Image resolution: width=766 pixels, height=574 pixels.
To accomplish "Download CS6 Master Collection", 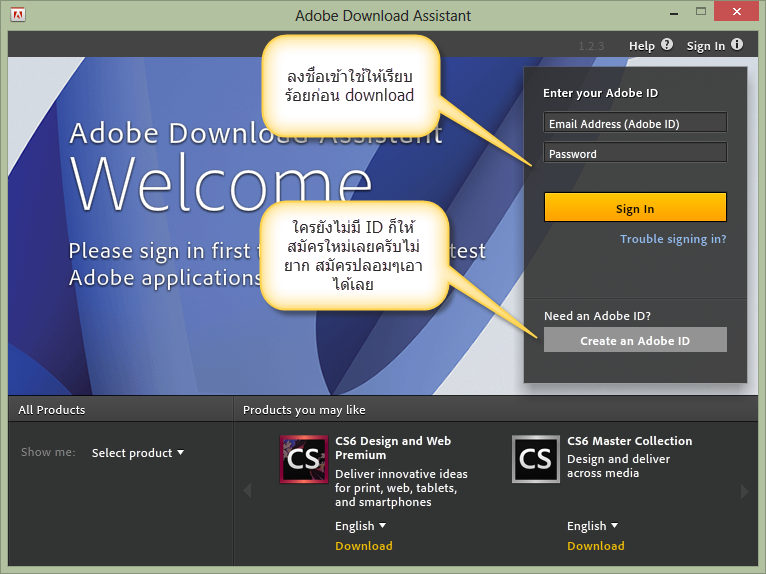I will click(596, 546).
